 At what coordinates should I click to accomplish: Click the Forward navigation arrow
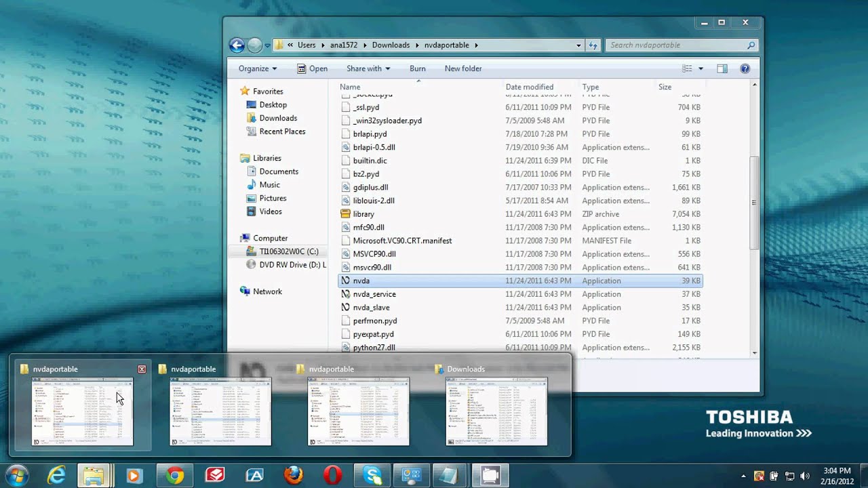pos(254,45)
